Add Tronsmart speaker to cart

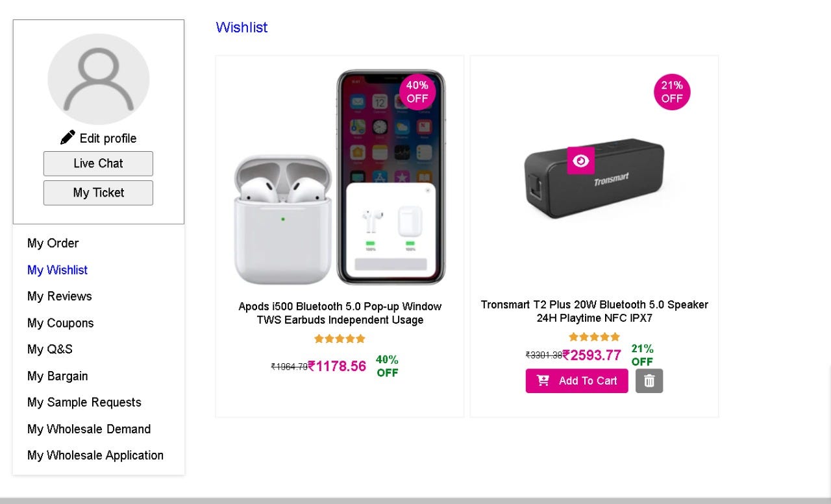tap(577, 381)
